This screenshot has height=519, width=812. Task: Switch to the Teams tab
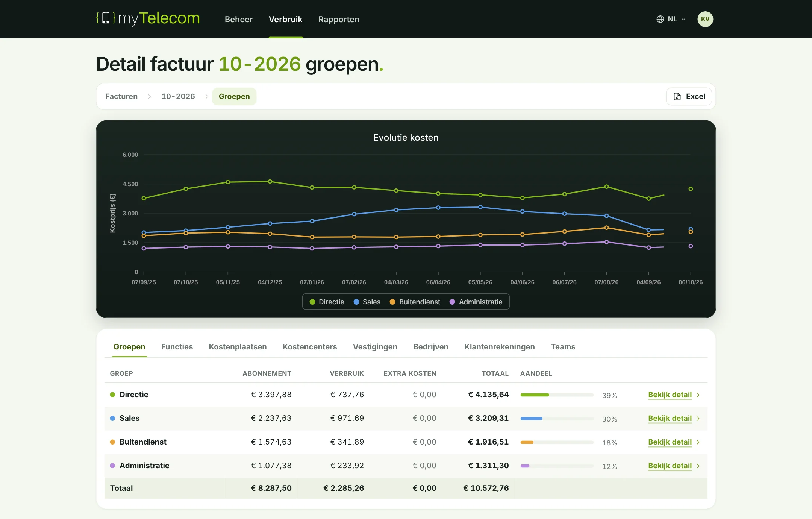[x=563, y=347]
